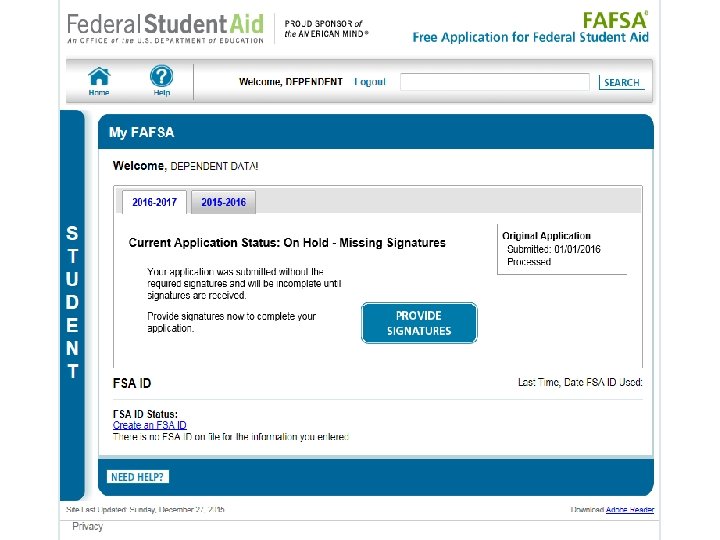Click the Current Application Status heading
This screenshot has height=540, width=720.
click(x=287, y=242)
